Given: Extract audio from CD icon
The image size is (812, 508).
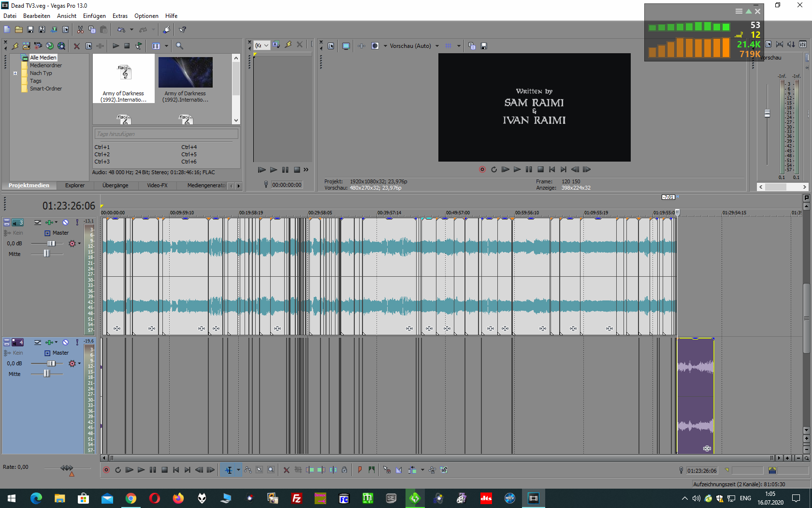Looking at the screenshot, I should (x=49, y=46).
